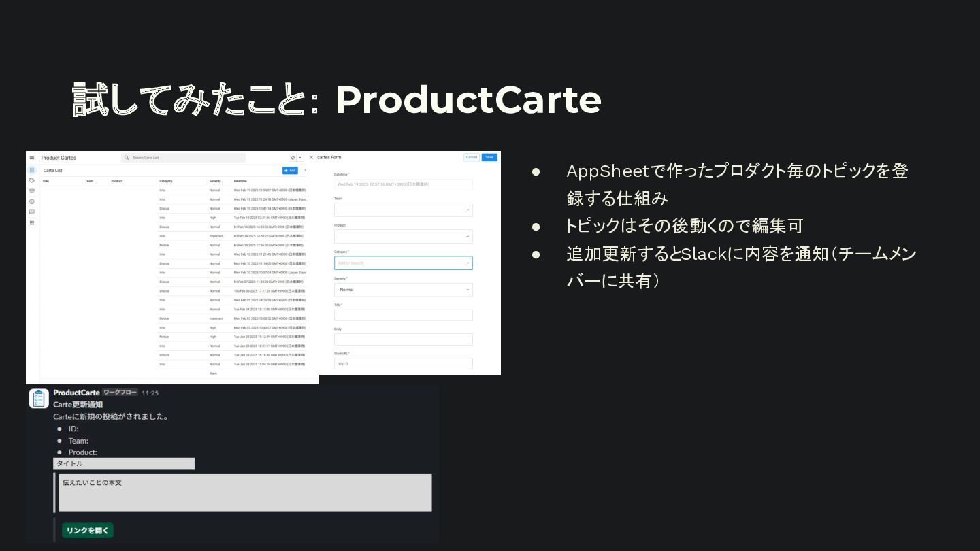Open the feedback speech-bubble sidebar icon

pos(32,212)
